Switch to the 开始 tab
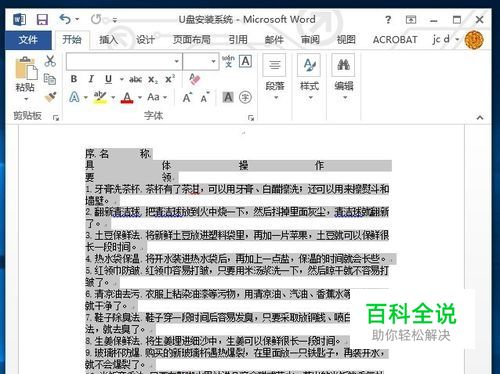The width and height of the screenshot is (500, 374). (72, 40)
